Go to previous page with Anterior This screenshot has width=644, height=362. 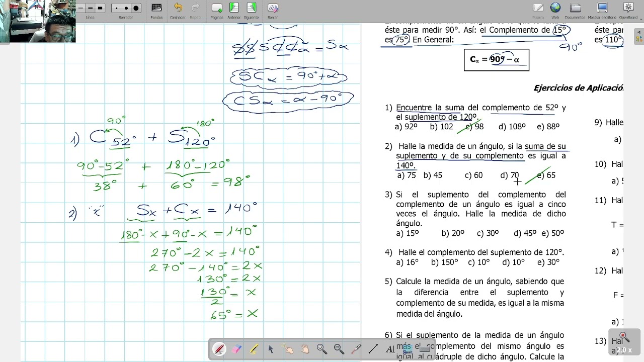coord(234,11)
